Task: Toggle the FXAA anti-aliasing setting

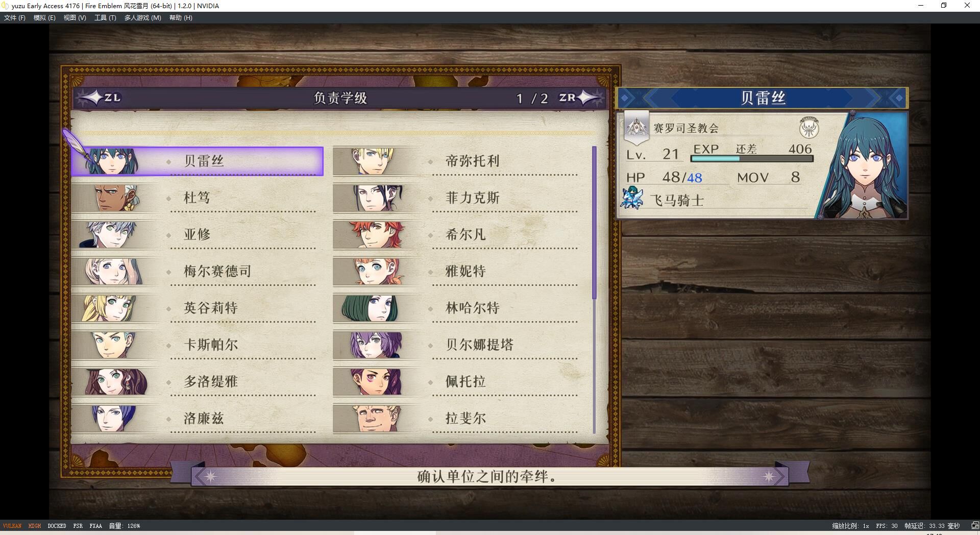Action: (95, 526)
